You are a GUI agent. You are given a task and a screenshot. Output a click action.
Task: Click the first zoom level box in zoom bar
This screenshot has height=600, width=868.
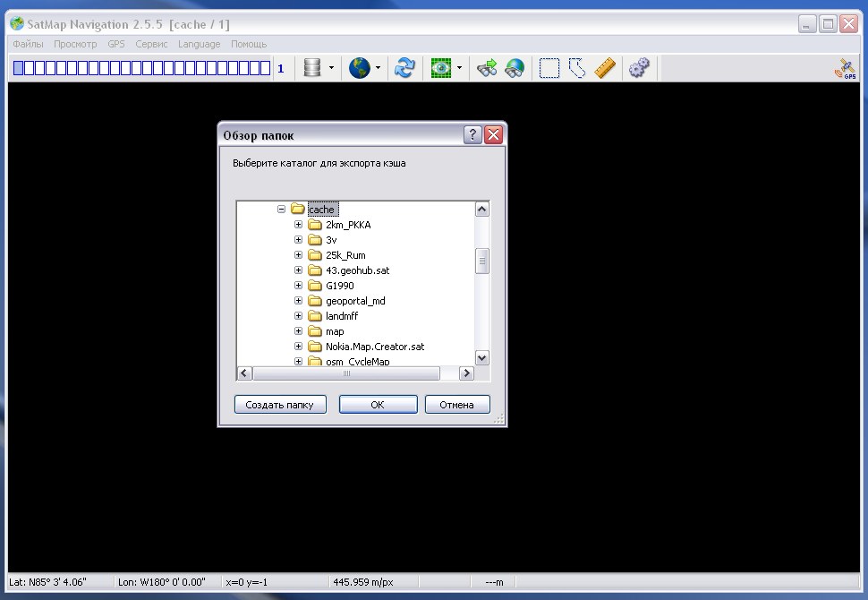(x=18, y=67)
